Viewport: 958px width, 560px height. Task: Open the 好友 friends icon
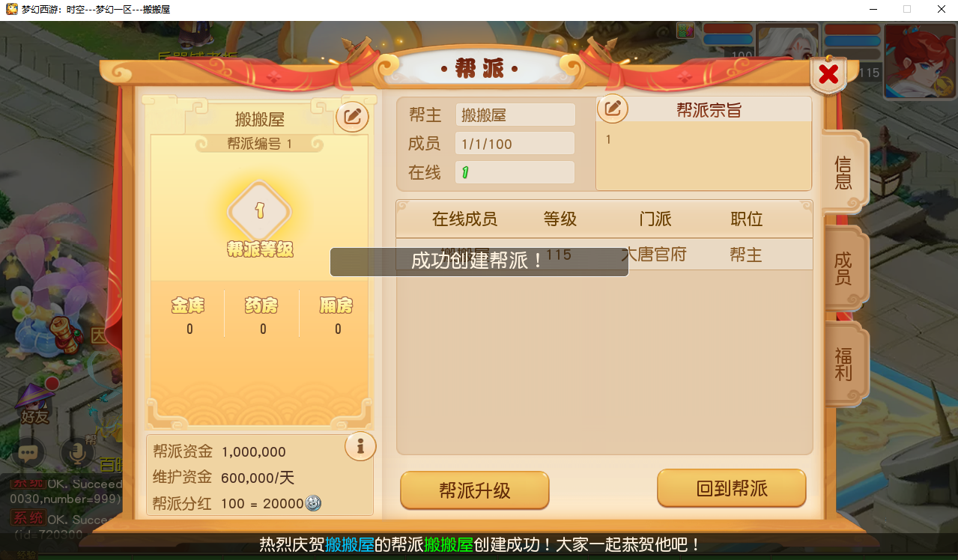[x=34, y=404]
